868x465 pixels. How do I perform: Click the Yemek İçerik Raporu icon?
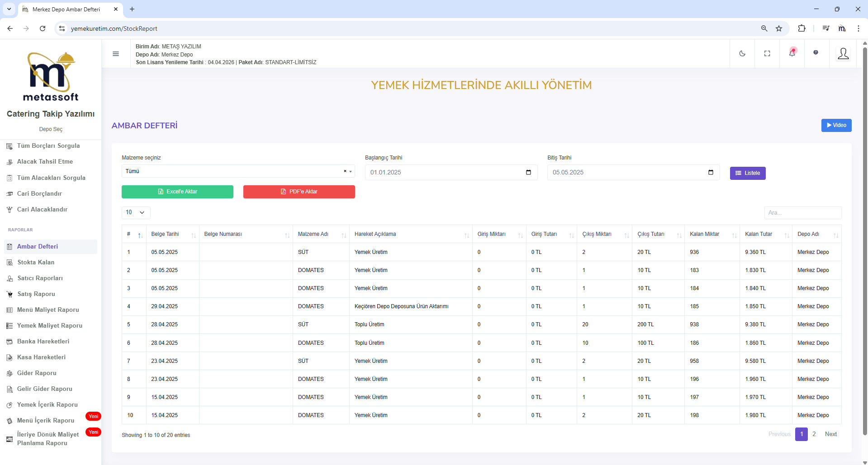tap(9, 405)
